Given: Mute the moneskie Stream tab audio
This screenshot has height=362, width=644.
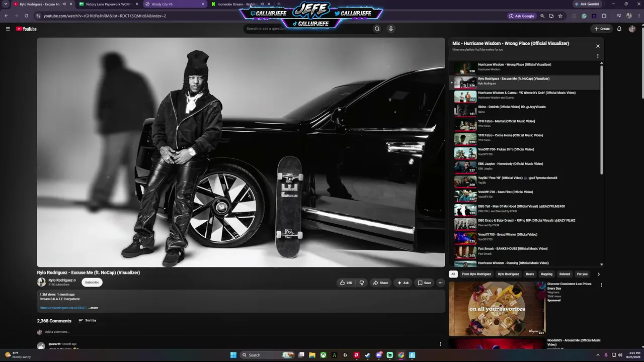Looking at the screenshot, I should (x=262, y=4).
